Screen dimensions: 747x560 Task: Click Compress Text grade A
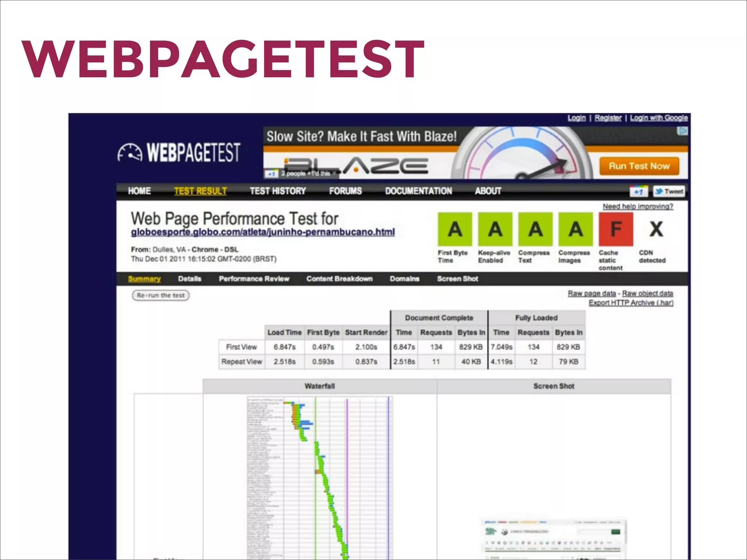(535, 229)
